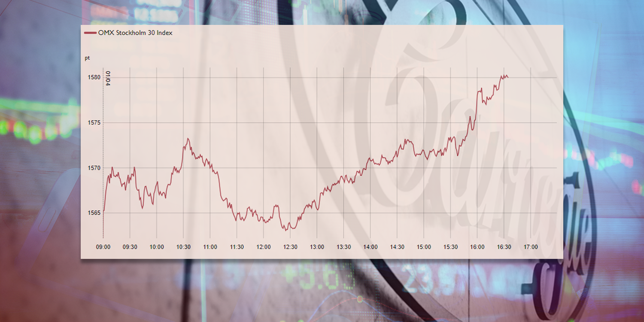Click the 15:30 time axis label
Image resolution: width=644 pixels, height=322 pixels.
[x=450, y=247]
